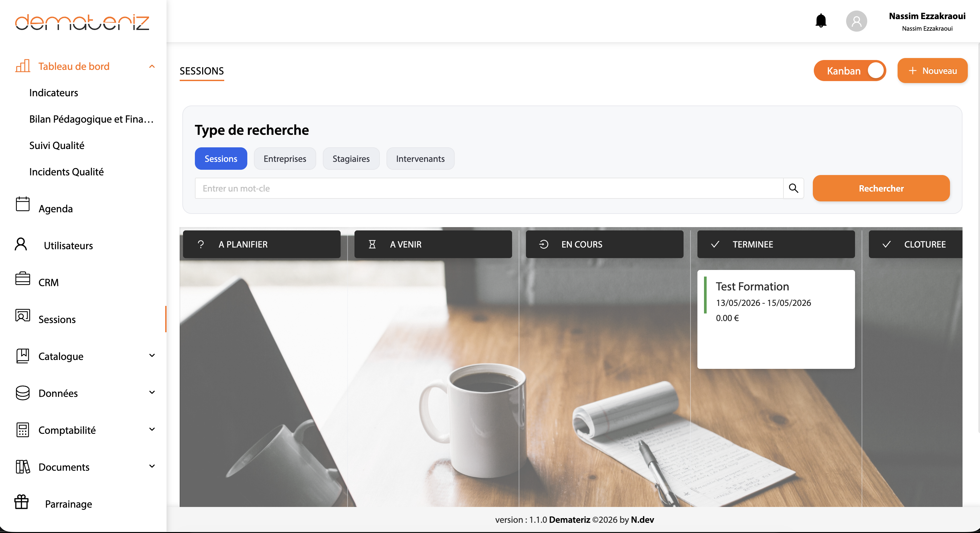Click the keyword search field

point(489,188)
